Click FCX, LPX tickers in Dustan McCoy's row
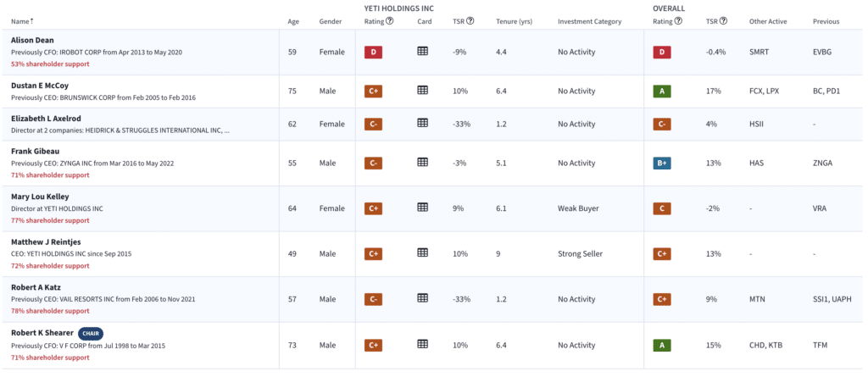 tap(764, 91)
